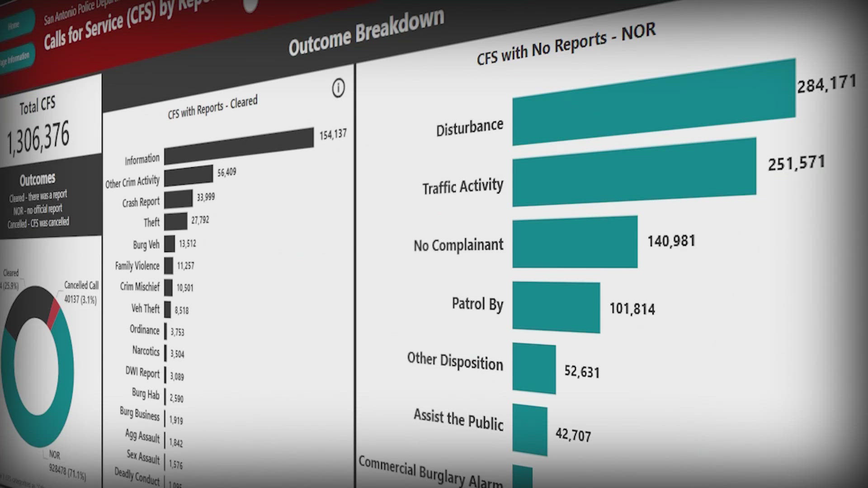Viewport: 868px width, 488px height.
Task: Select the Family Violence dark bar
Action: tap(169, 266)
